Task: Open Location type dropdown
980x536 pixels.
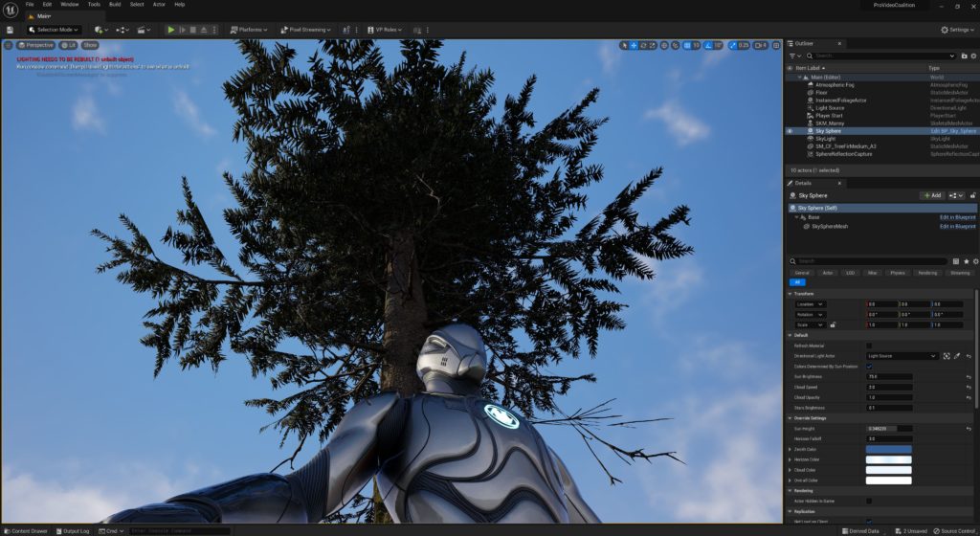Action: point(811,304)
